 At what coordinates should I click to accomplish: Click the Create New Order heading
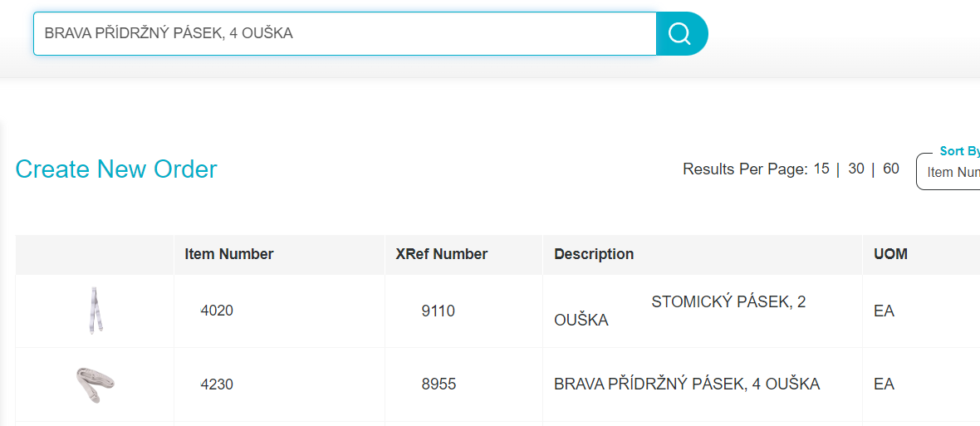[116, 169]
